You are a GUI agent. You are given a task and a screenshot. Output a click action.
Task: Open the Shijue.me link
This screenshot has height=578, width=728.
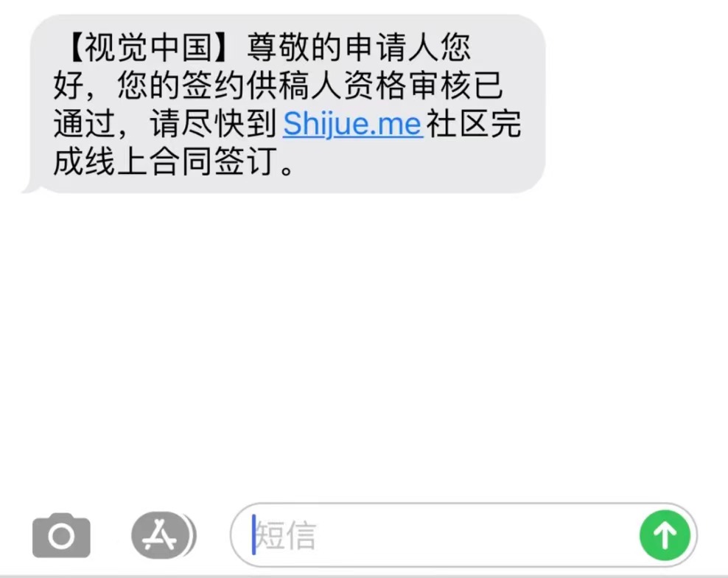[353, 125]
